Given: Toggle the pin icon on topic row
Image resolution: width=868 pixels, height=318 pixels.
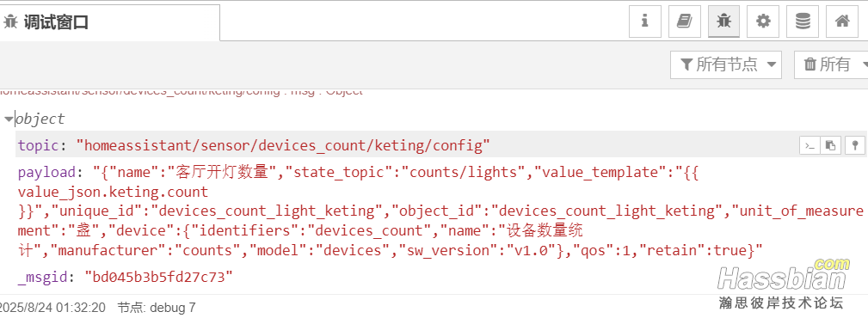Looking at the screenshot, I should (x=855, y=145).
